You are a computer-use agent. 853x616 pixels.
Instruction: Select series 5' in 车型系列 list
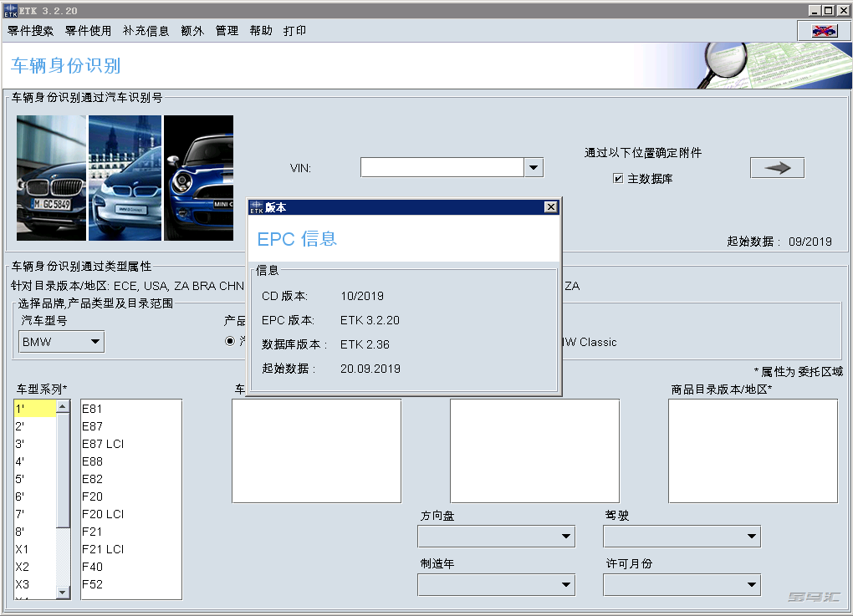tap(35, 479)
